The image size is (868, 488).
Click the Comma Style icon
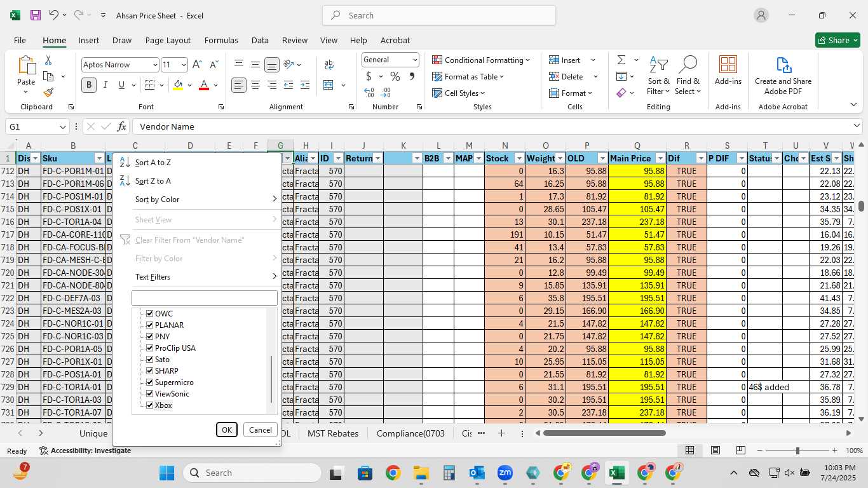click(x=412, y=76)
